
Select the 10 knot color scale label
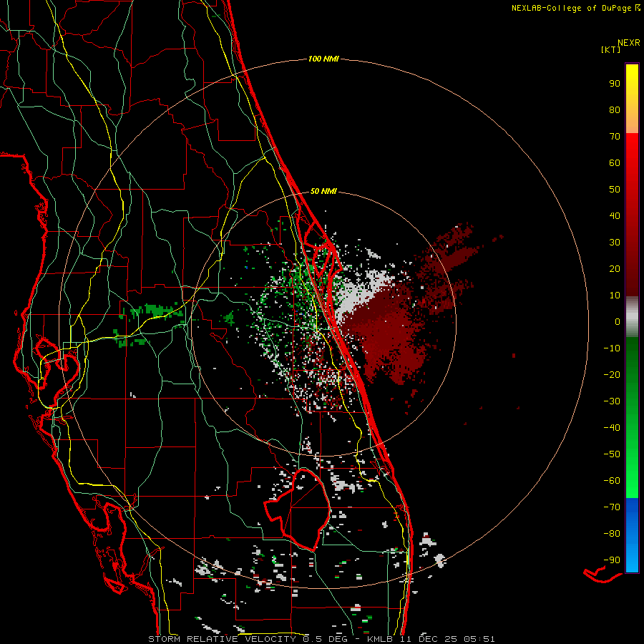615,296
